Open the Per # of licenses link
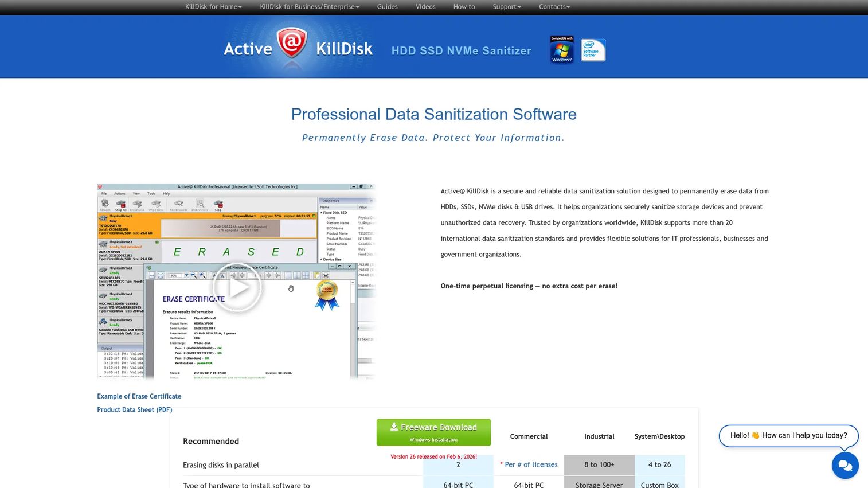The image size is (868, 488). click(x=531, y=465)
